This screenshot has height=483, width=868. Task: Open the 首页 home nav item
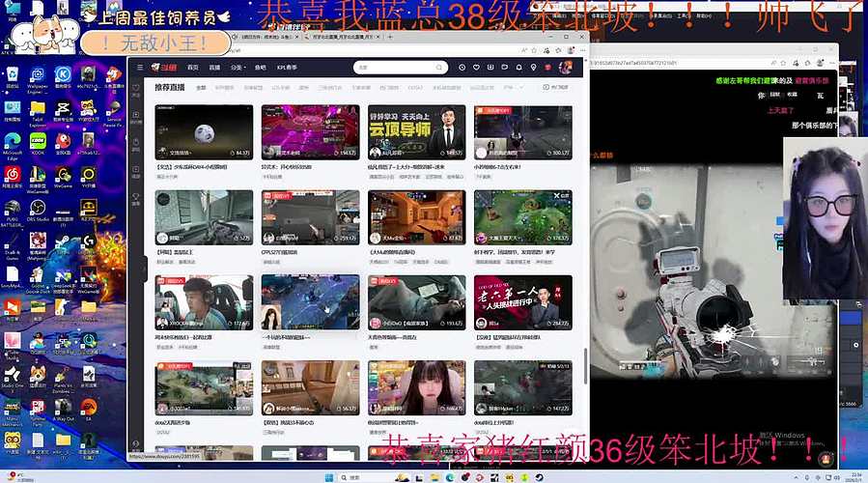pyautogui.click(x=193, y=67)
